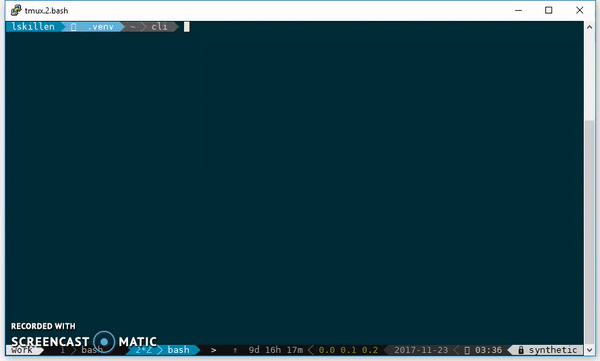600x361 pixels.
Task: Click the 'synthetic' hostname in status bar
Action: click(x=553, y=350)
